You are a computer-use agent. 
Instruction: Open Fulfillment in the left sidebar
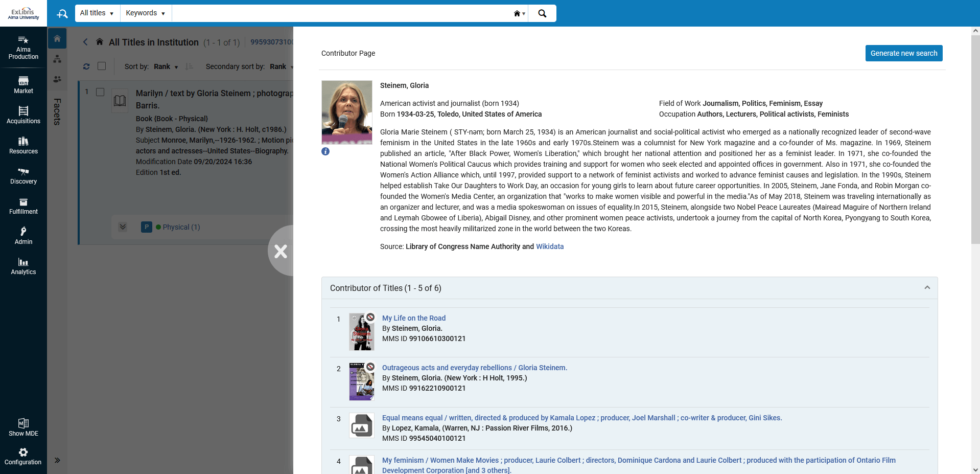pos(24,206)
